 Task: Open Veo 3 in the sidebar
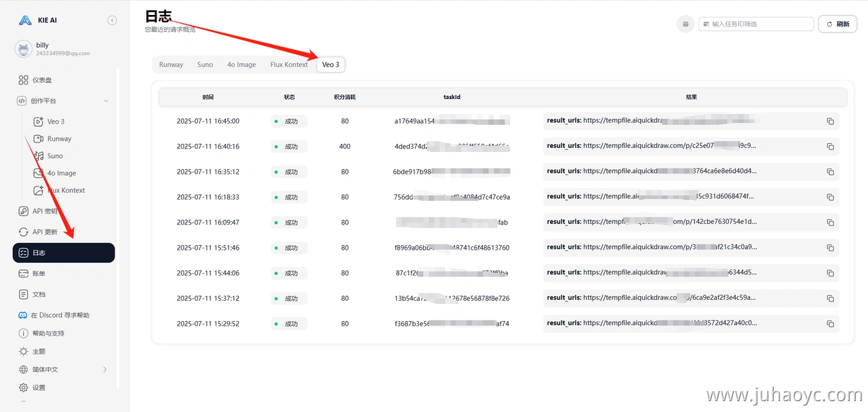pos(56,121)
